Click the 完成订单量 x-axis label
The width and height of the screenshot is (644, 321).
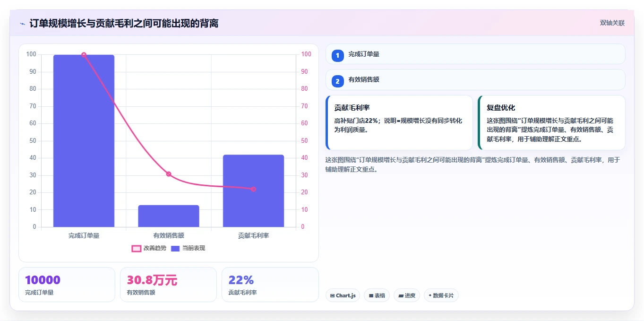click(84, 235)
